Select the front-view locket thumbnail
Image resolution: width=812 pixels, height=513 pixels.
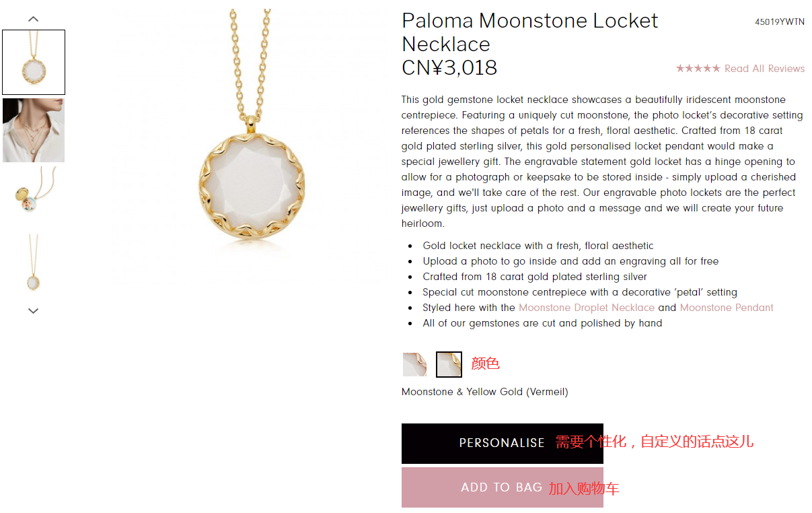pos(34,62)
